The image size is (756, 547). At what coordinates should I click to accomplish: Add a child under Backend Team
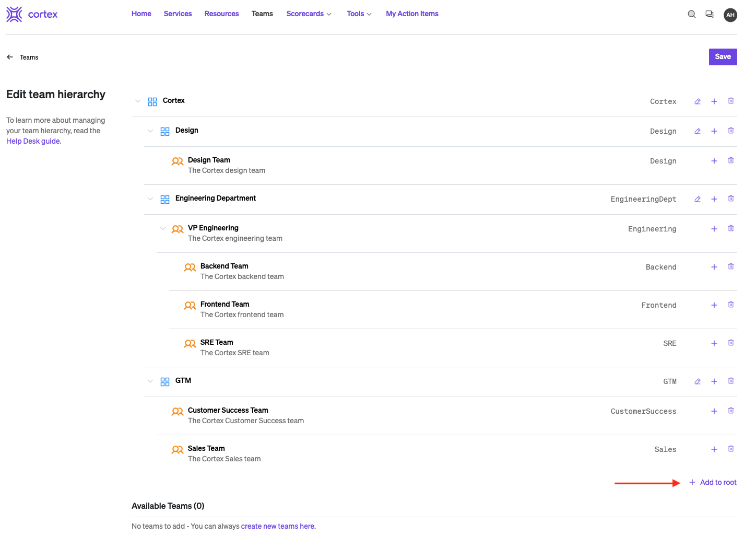click(x=714, y=267)
